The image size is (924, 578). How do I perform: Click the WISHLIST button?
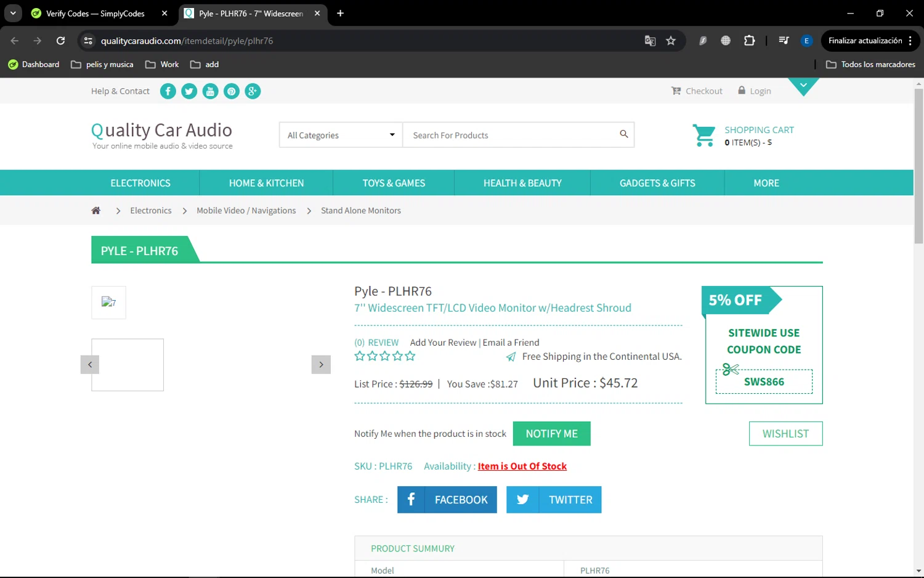[785, 434]
